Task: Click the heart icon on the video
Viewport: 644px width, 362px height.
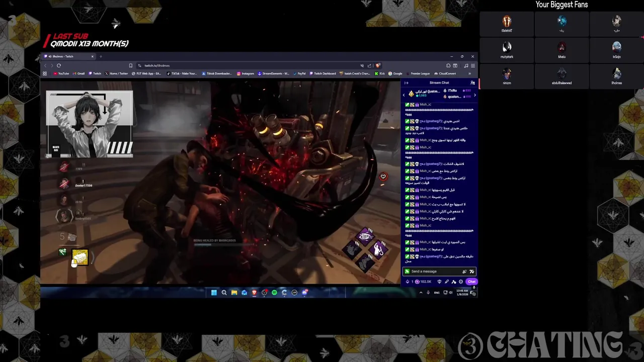Action: click(x=383, y=176)
